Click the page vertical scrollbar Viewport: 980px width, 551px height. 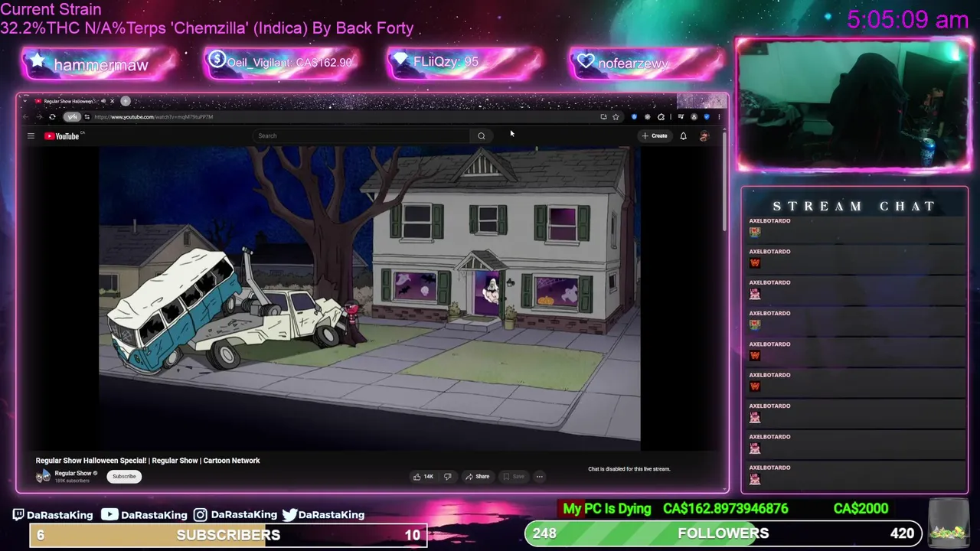[724, 184]
